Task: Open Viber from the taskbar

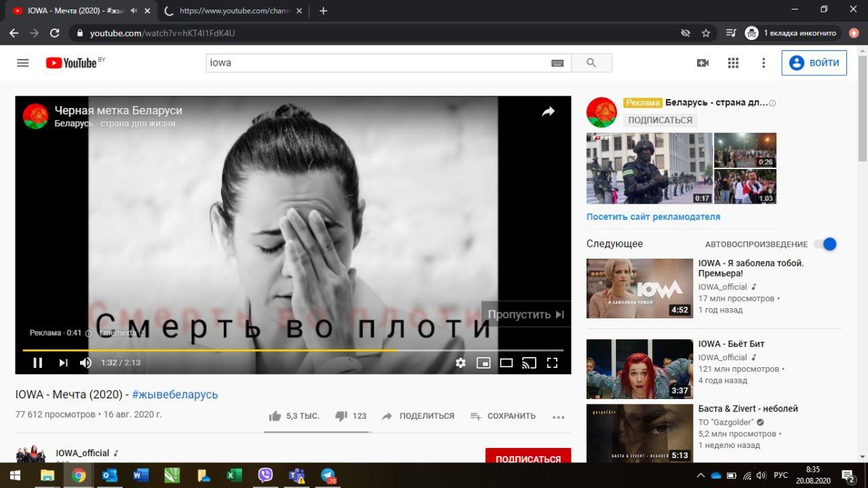Action: coord(266,475)
